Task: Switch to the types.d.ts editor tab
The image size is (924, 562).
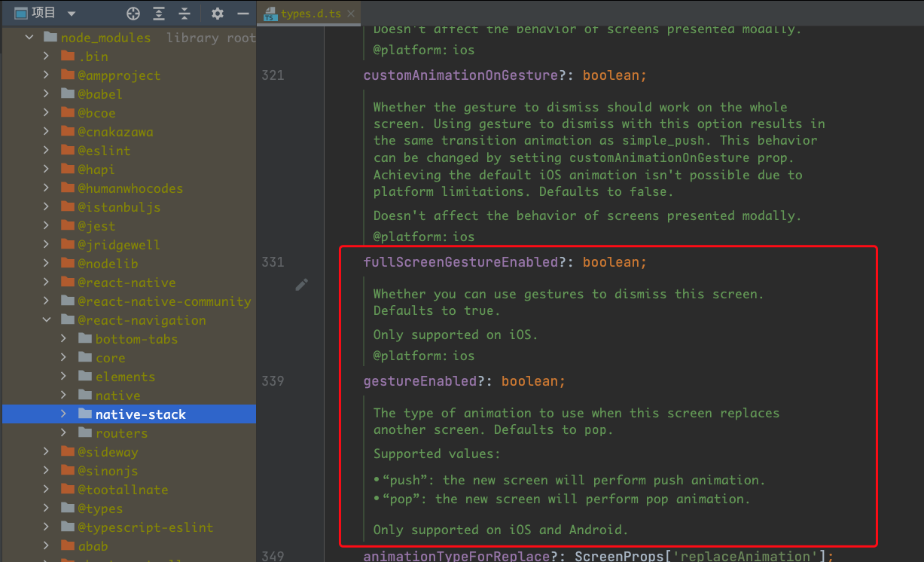Action: (x=310, y=14)
